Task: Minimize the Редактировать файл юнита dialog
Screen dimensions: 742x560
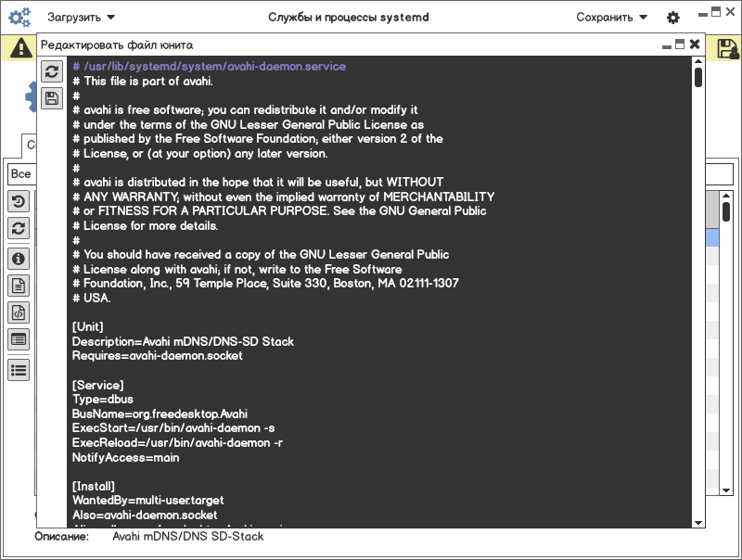Action: click(667, 46)
